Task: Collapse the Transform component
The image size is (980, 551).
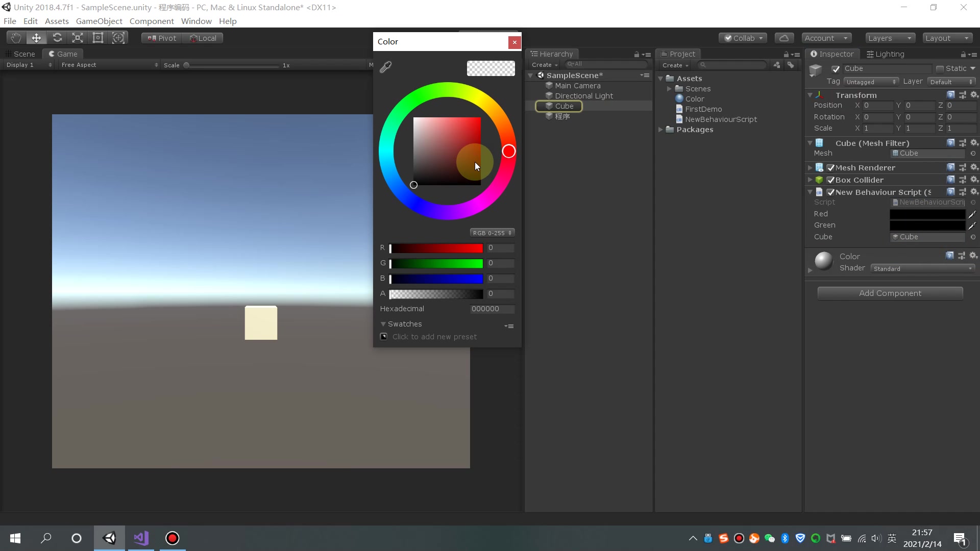Action: click(x=811, y=95)
